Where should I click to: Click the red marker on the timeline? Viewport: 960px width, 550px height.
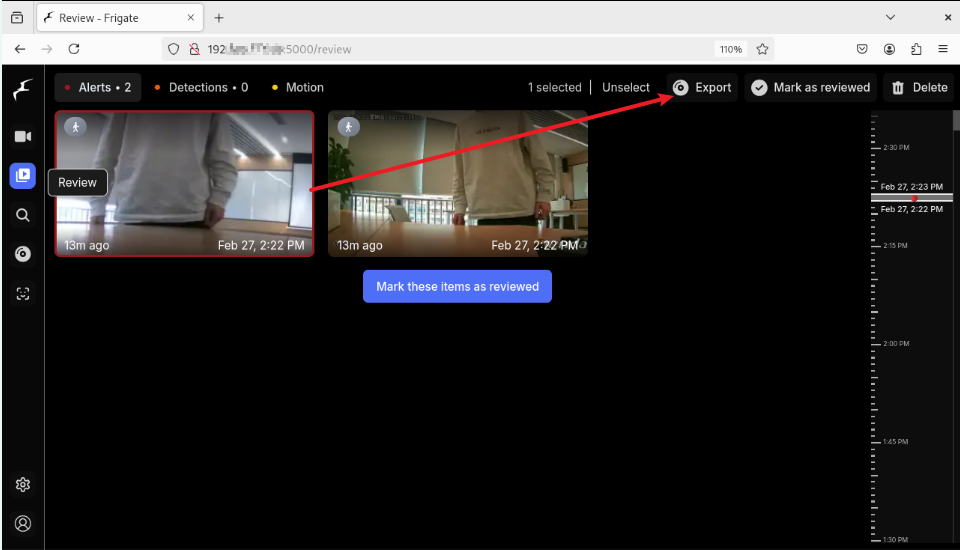[x=913, y=198]
